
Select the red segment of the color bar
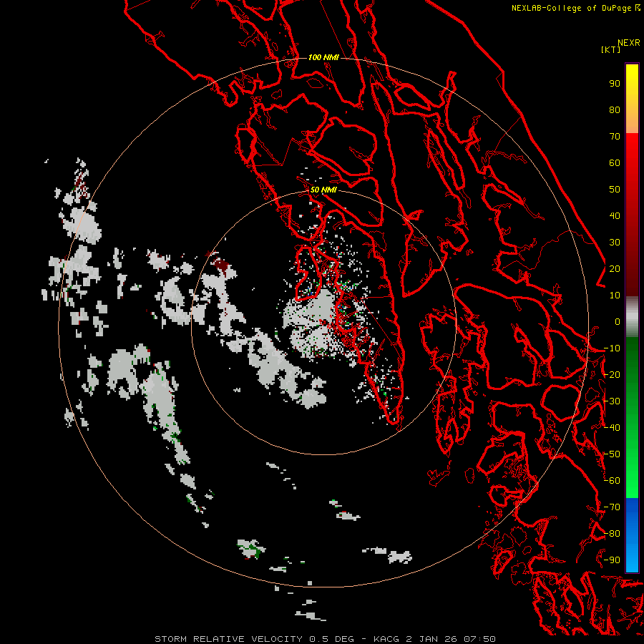[x=632, y=215]
